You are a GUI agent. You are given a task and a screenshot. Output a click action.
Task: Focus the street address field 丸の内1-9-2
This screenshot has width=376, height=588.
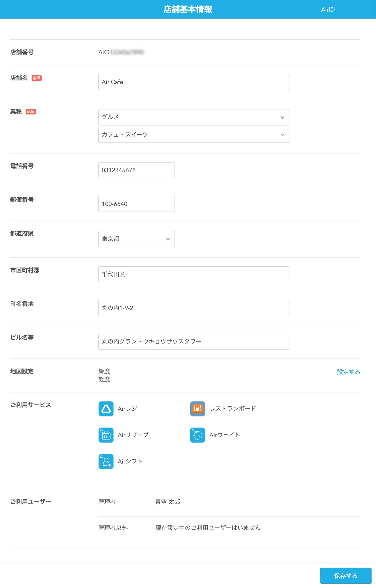[194, 308]
